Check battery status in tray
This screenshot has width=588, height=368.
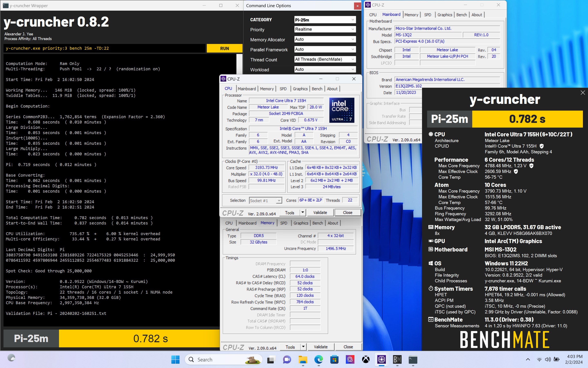[556, 359]
